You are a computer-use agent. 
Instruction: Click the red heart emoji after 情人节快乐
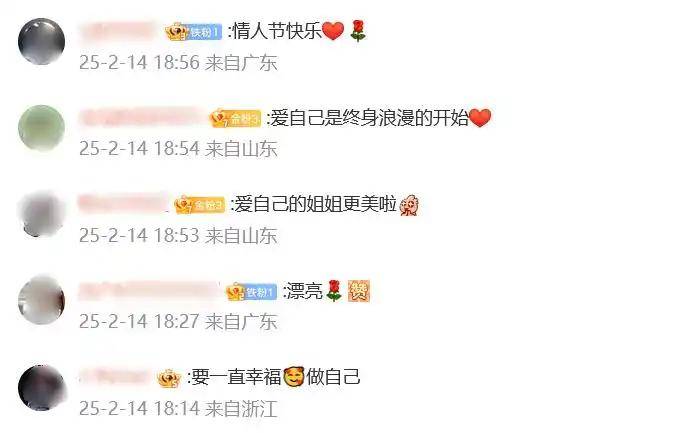pos(333,31)
